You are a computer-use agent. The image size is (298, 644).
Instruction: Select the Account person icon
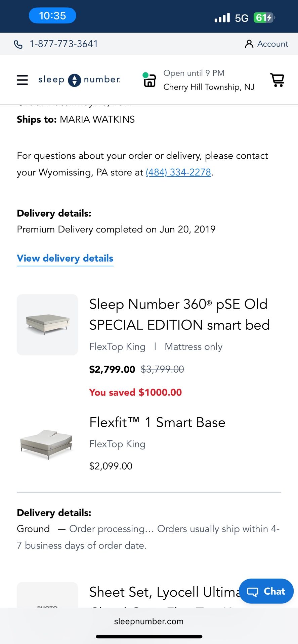tap(249, 44)
